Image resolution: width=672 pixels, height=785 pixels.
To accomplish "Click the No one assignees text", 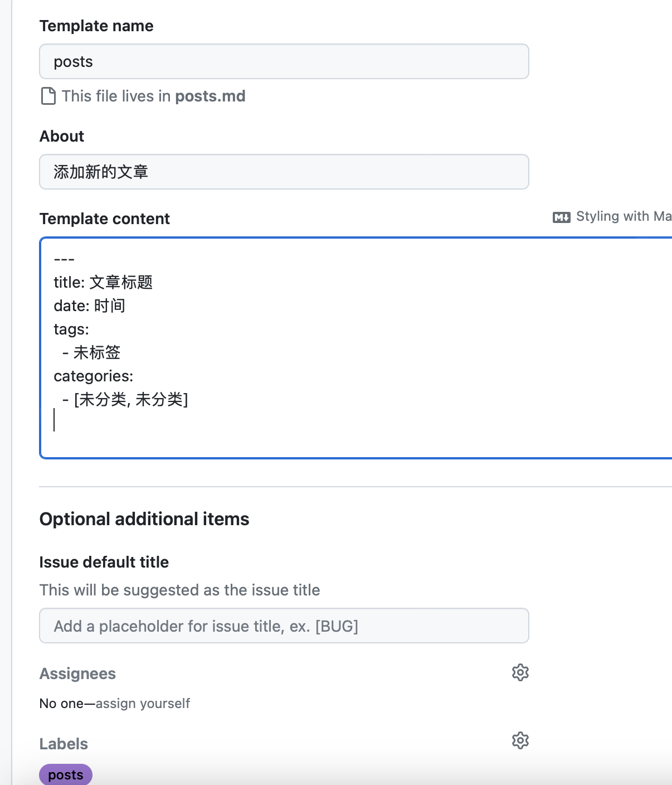I will (x=61, y=703).
